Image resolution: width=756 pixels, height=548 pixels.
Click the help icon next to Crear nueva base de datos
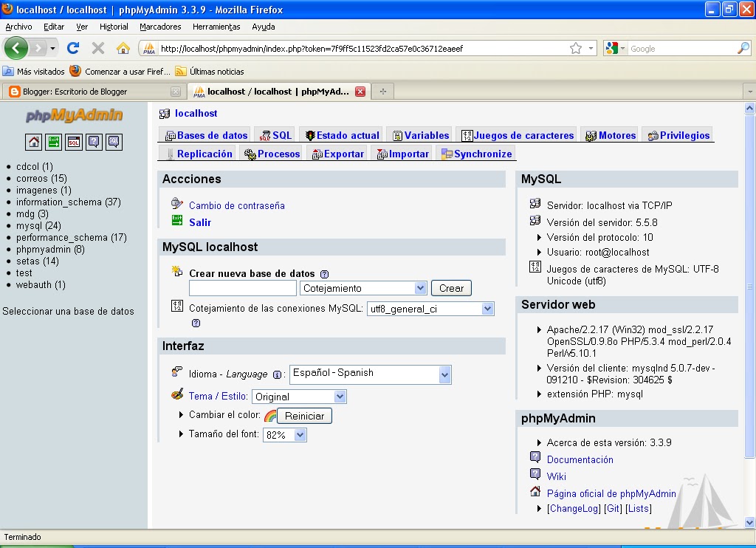(325, 274)
